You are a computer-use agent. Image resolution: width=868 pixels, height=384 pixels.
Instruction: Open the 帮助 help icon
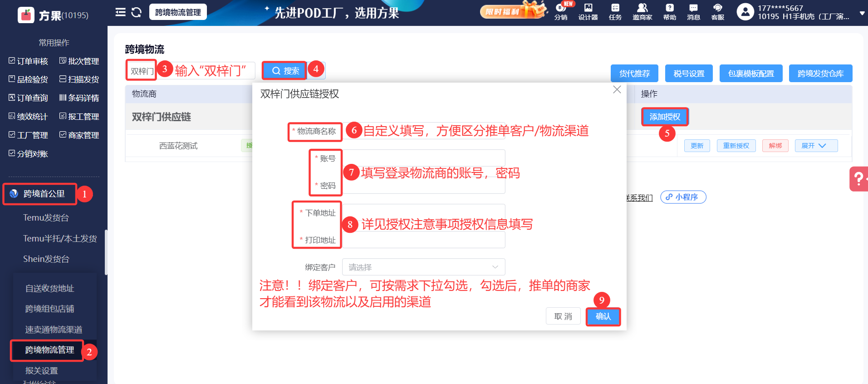pos(670,12)
